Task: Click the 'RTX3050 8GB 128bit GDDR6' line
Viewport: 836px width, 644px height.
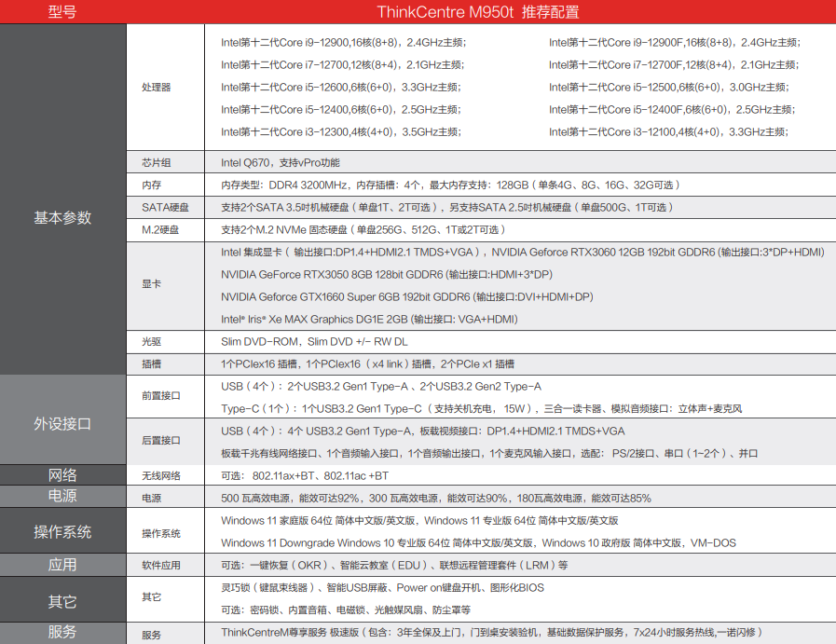Action: pos(387,275)
